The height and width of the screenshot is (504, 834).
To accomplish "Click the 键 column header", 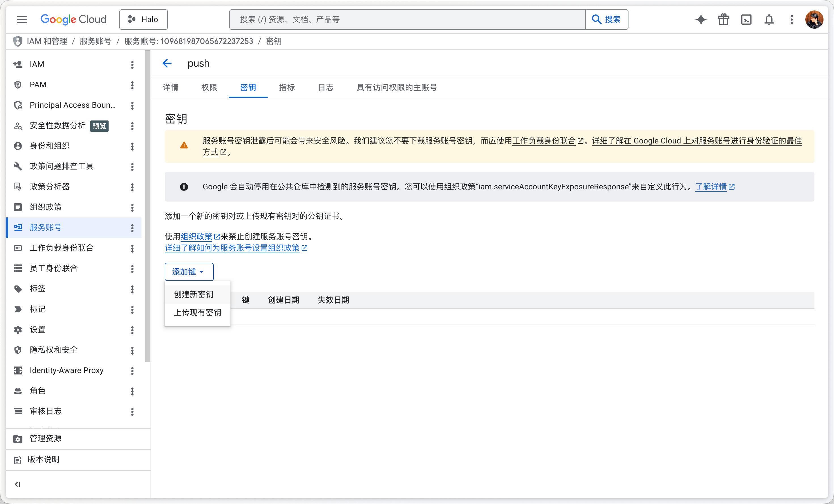I will click(246, 300).
